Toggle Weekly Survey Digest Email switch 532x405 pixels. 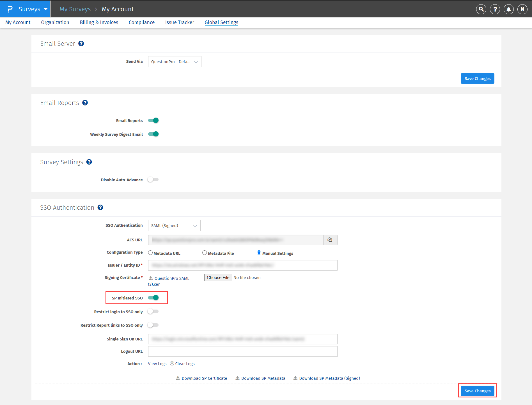[153, 134]
